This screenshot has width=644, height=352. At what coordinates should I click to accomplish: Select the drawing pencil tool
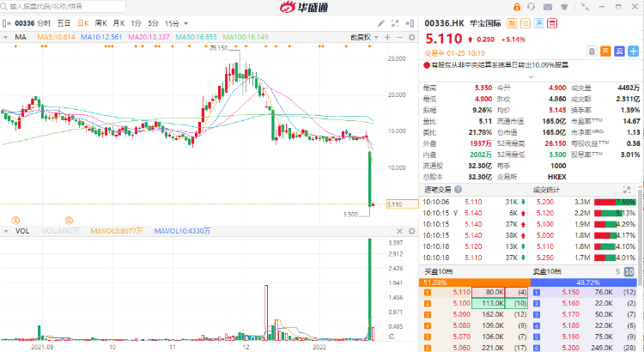click(381, 23)
